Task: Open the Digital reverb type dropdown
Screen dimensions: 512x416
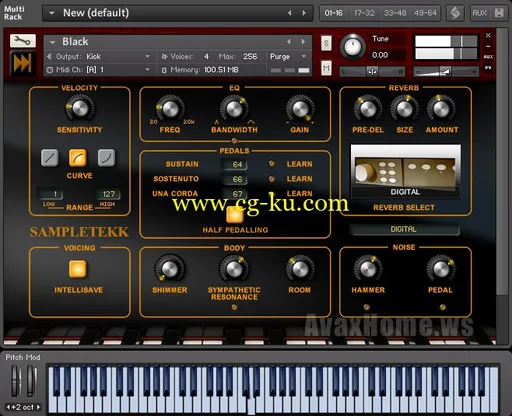Action: pyautogui.click(x=404, y=229)
